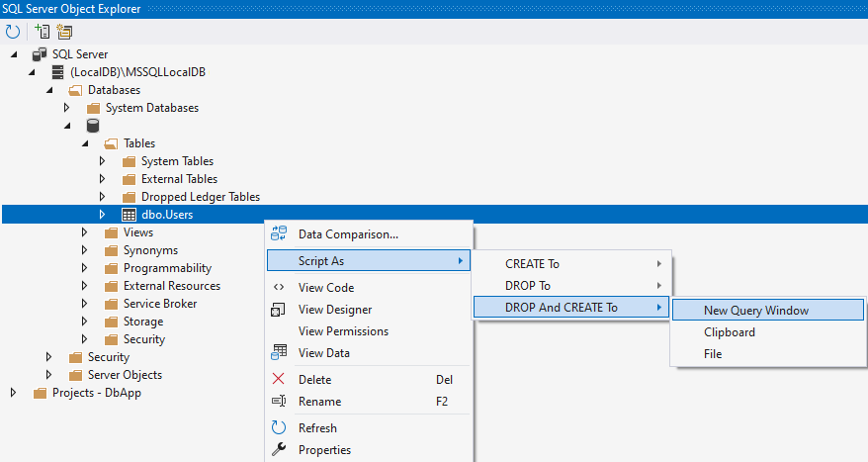Select Clipboard script target
This screenshot has height=462, width=868.
(x=768, y=331)
